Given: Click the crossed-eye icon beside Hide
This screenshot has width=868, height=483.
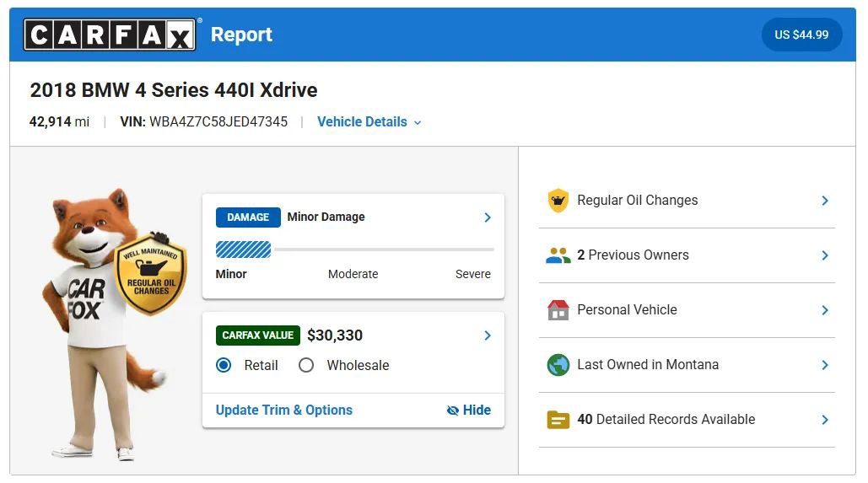Looking at the screenshot, I should (453, 411).
